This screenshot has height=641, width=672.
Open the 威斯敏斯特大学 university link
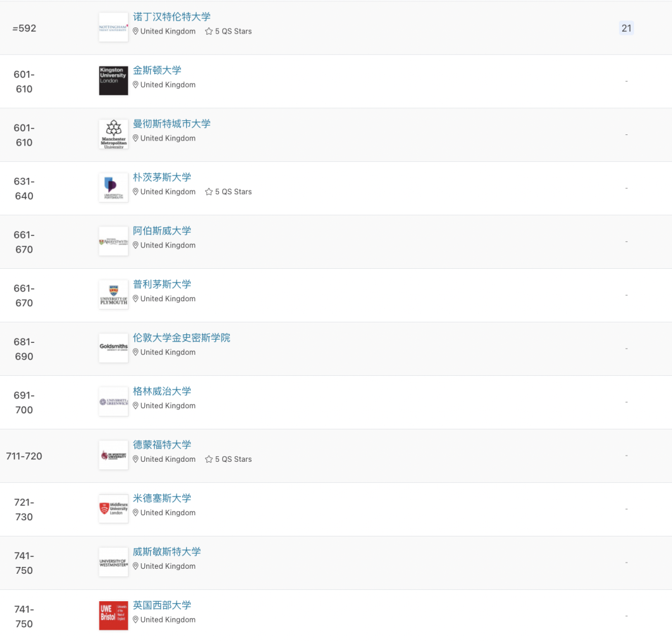167,552
